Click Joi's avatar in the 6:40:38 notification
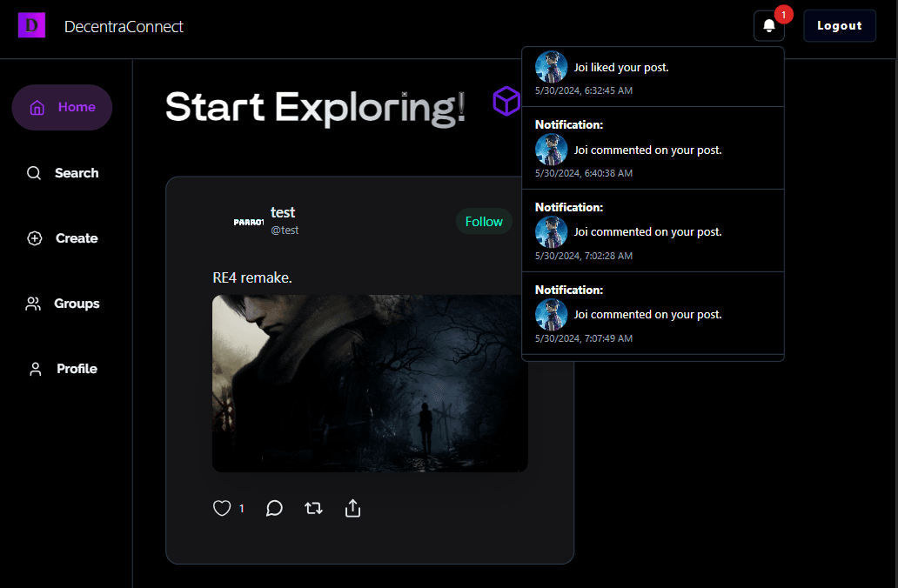 (x=551, y=150)
